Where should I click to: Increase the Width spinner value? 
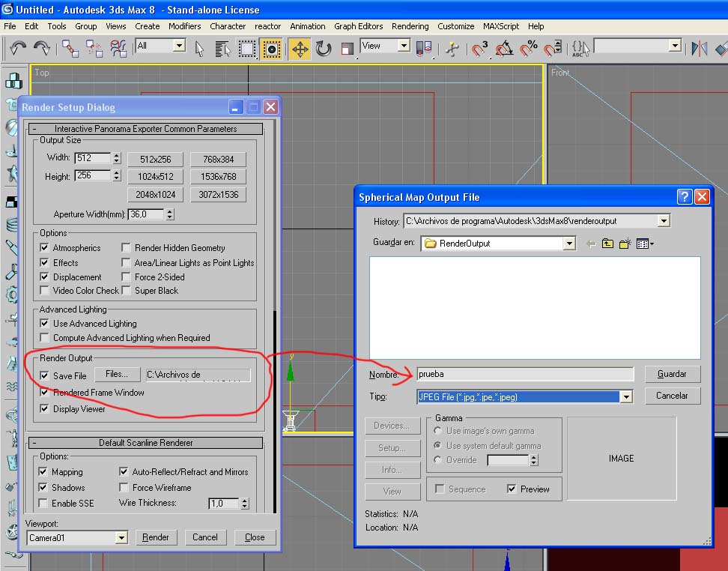(117, 155)
